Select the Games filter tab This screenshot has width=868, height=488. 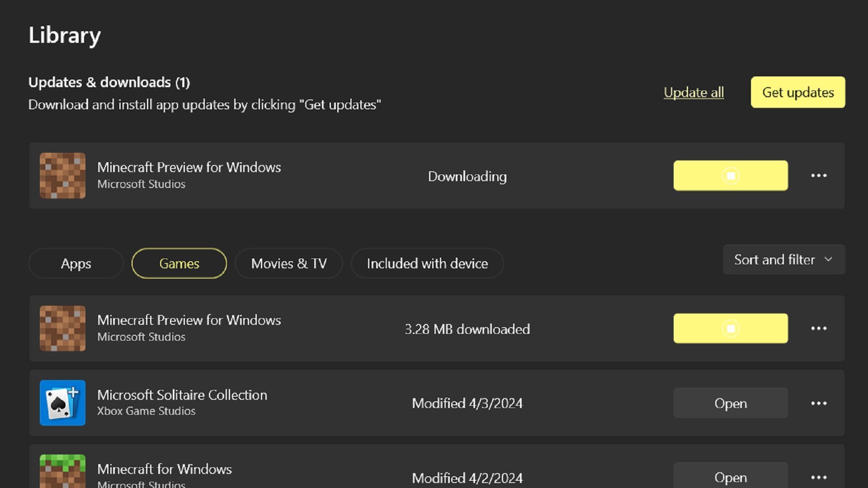[179, 263]
